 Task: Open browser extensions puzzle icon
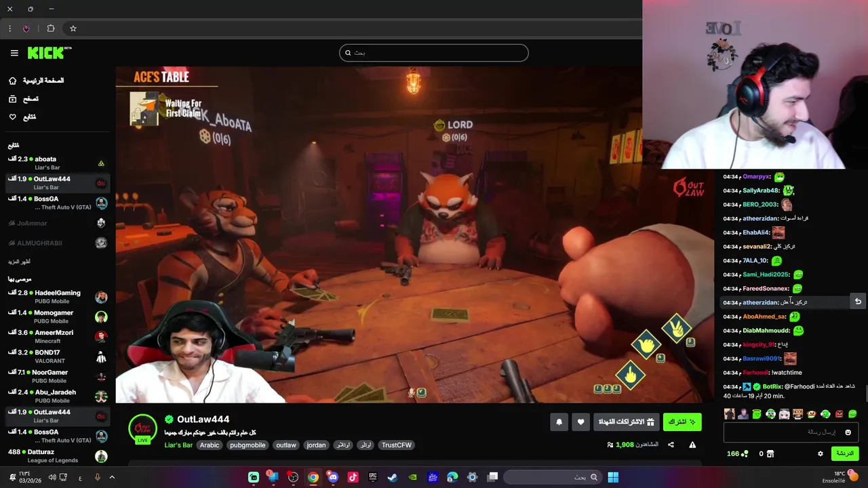pos(51,28)
